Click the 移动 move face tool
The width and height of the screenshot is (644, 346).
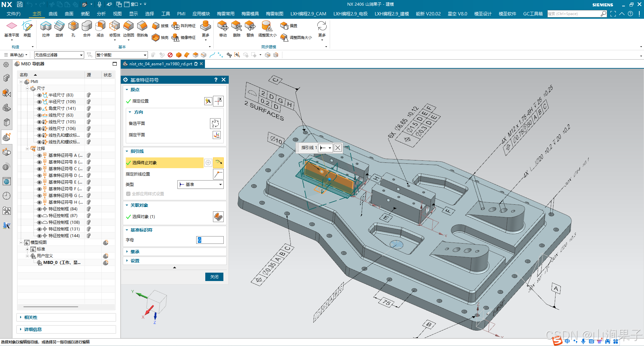coord(223,29)
